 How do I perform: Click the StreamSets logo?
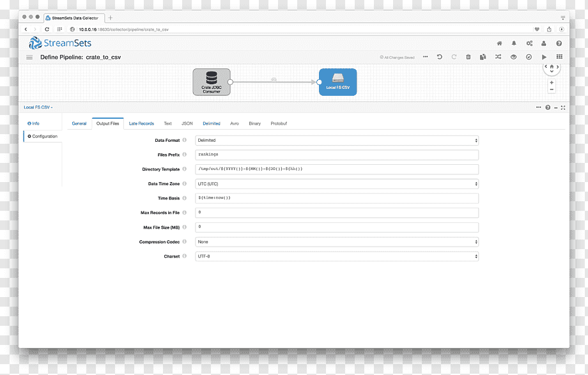tap(60, 43)
